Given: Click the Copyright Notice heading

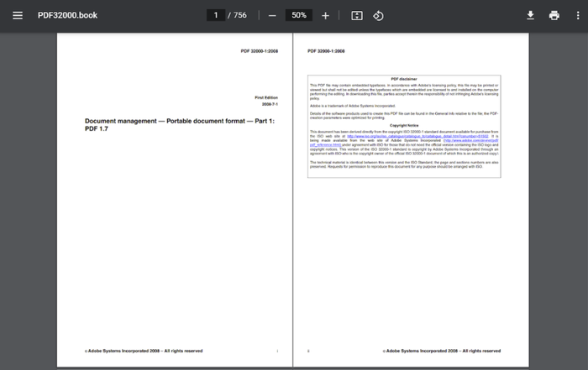Looking at the screenshot, I should 404,126.
